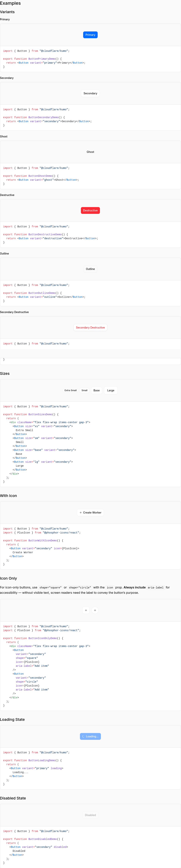The image size is (181, 868).
Task: Click the variant="outline" return code line
Action: 46,297
